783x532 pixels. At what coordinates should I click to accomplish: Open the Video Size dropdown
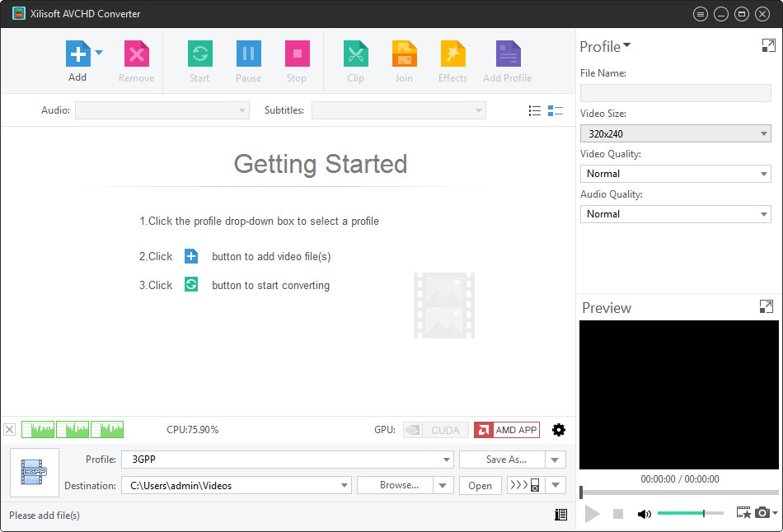tap(675, 133)
